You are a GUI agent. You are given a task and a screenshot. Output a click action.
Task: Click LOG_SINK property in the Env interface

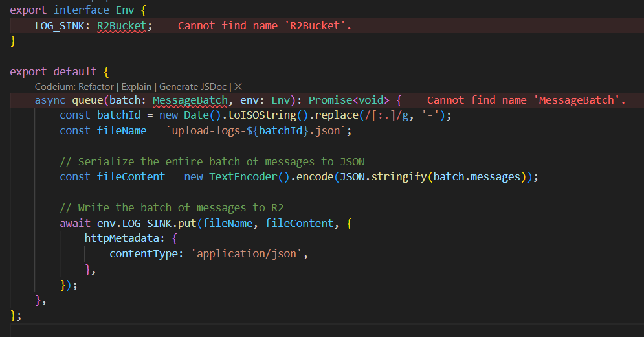pos(60,26)
